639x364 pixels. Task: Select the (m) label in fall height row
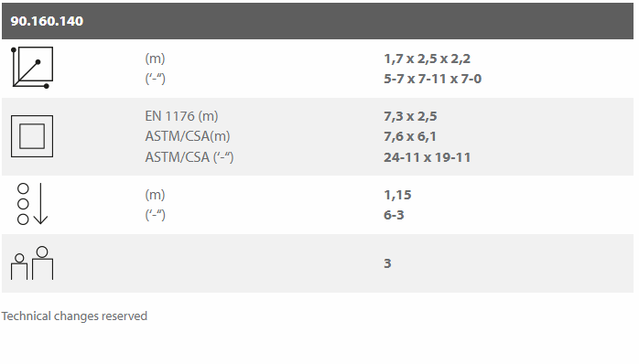(155, 195)
